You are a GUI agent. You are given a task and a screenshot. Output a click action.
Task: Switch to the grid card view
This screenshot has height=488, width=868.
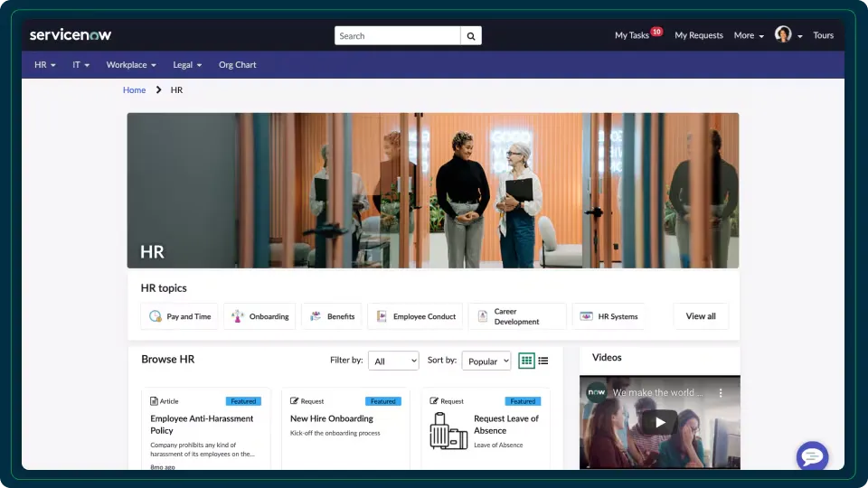[x=527, y=361]
